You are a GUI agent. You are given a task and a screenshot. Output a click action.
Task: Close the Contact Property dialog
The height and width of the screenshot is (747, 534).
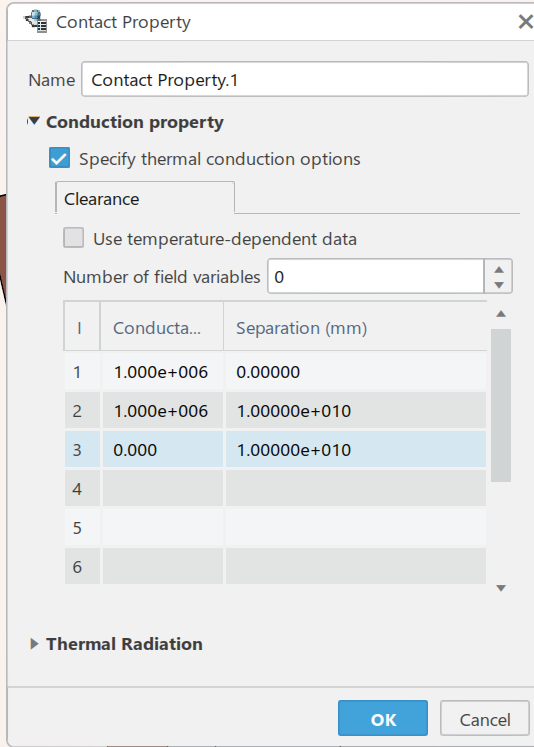tap(525, 21)
